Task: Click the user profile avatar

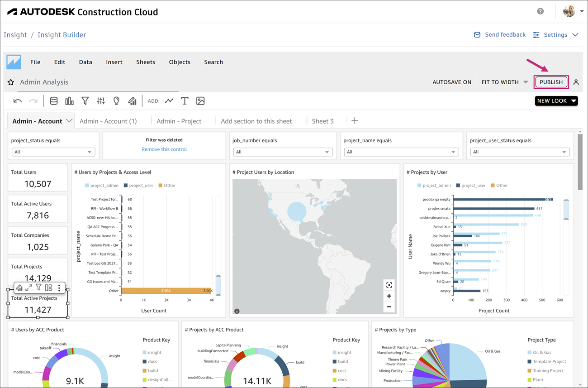Action: click(569, 11)
